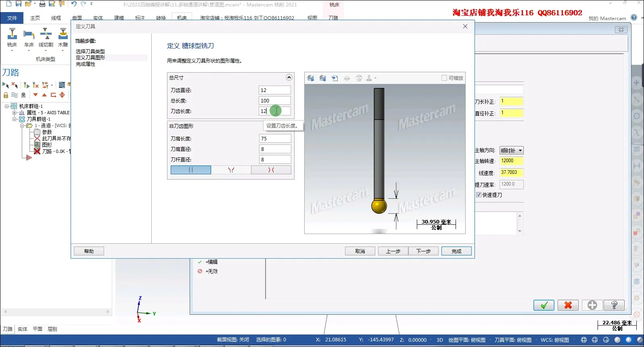
Task: Click the ghost icon in toolpath manager
Action: click(23, 95)
